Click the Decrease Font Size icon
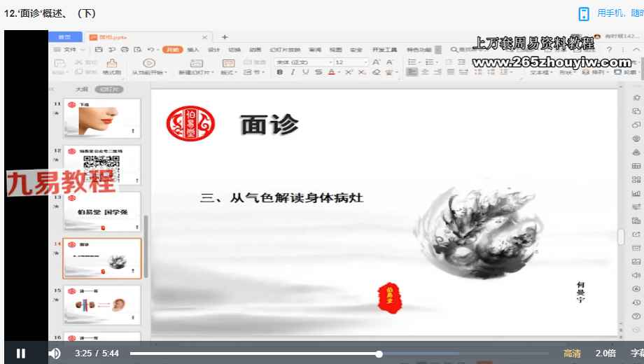Screen dimensions: 644x364 [x=389, y=62]
